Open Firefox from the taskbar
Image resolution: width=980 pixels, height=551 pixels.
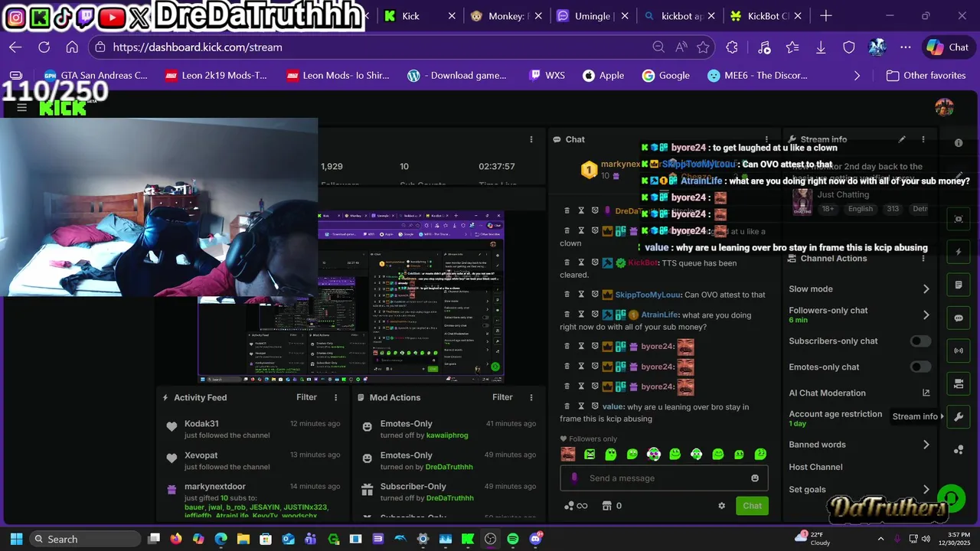tap(176, 539)
